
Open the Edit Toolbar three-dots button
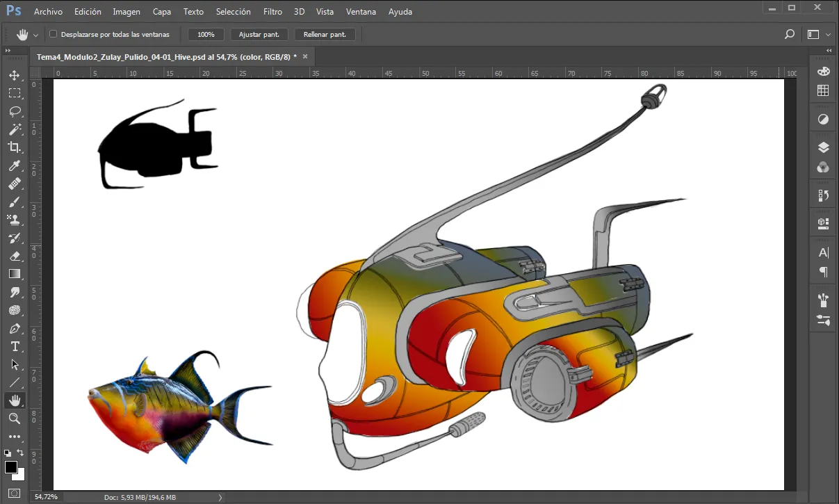15,437
